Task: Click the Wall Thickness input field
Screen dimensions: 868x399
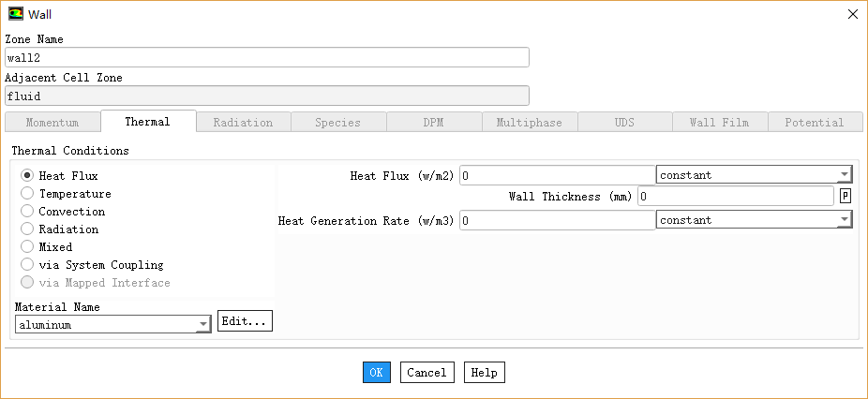Action: 736,196
